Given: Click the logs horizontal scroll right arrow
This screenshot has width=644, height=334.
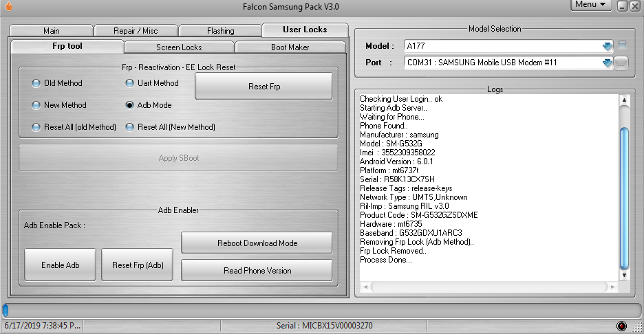Looking at the screenshot, I should [x=613, y=287].
